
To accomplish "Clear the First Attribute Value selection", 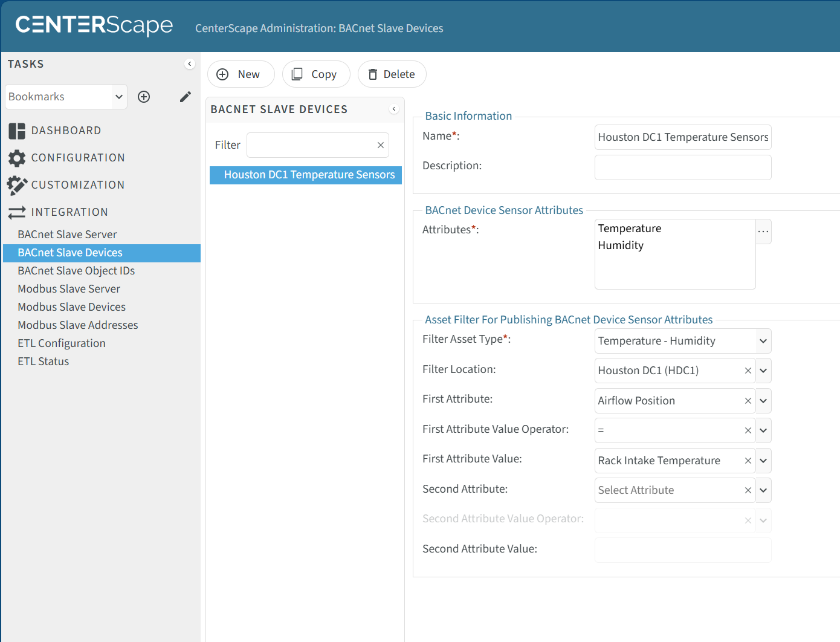I will (x=748, y=461).
